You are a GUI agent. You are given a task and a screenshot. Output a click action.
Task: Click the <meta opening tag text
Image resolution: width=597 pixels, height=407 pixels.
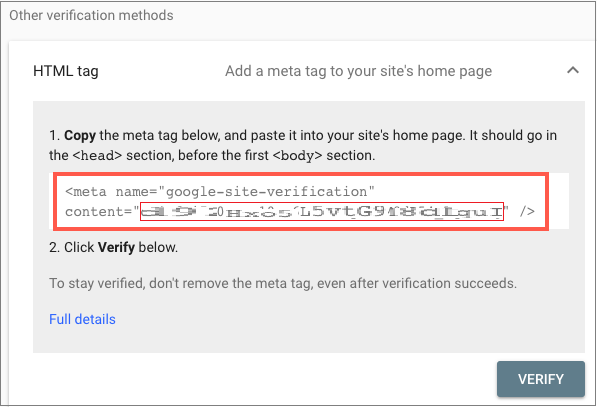pos(86,192)
